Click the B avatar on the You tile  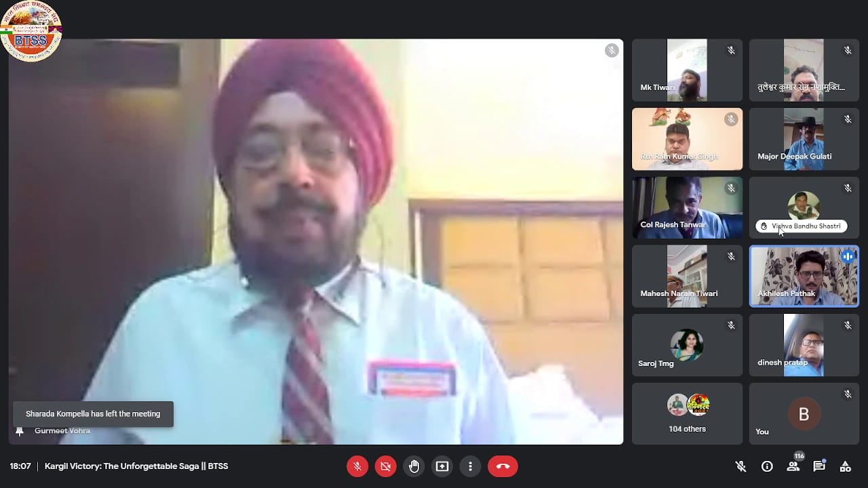[x=804, y=415]
